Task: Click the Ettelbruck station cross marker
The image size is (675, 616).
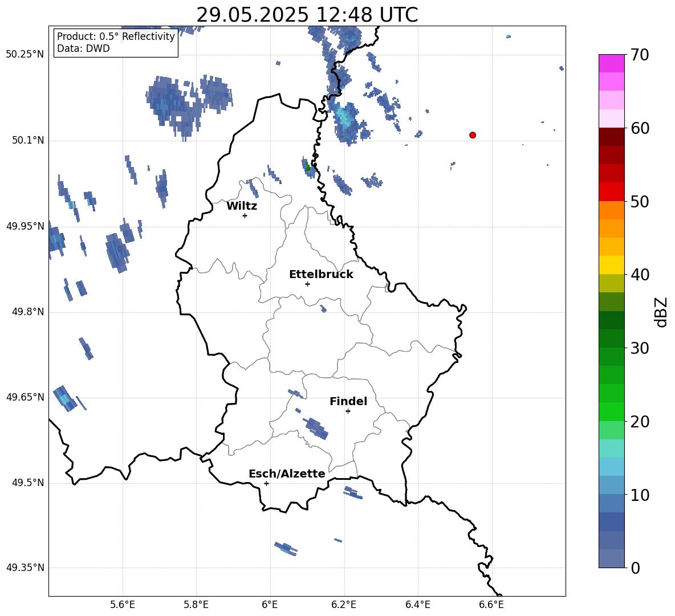Action: tap(307, 284)
